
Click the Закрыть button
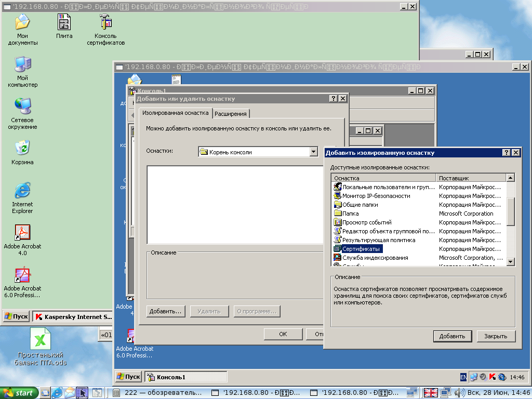(496, 336)
